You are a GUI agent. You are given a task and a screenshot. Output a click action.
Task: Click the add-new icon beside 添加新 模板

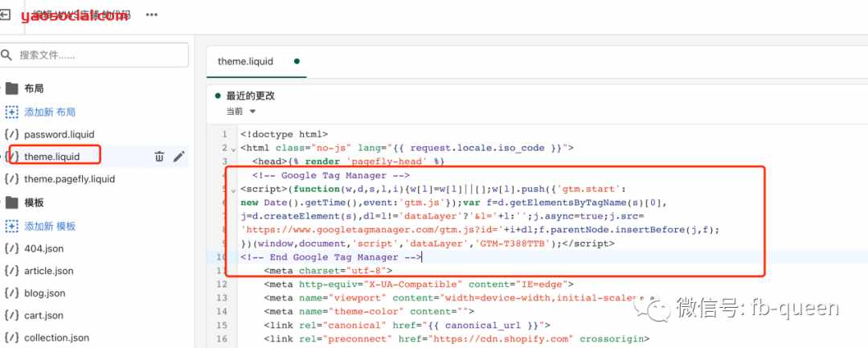pyautogui.click(x=11, y=227)
